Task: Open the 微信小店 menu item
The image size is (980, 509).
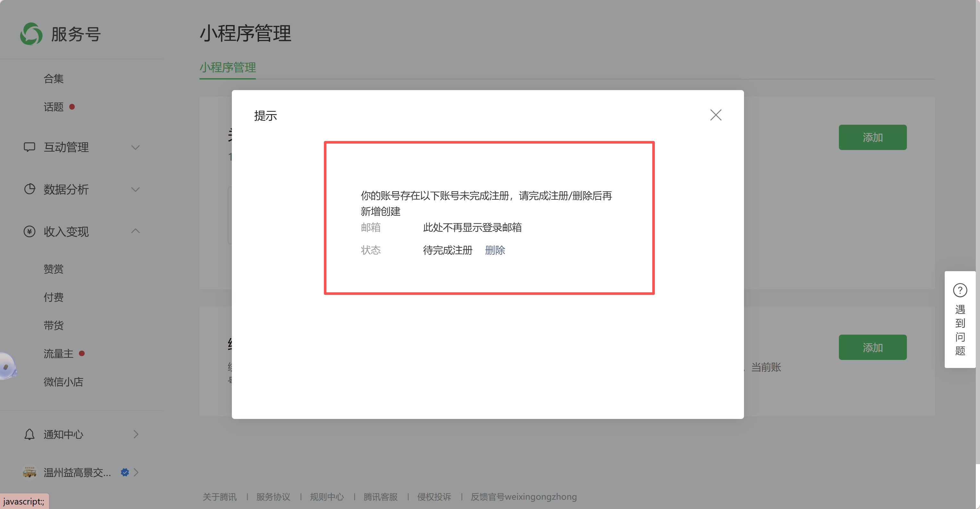Action: pos(63,382)
